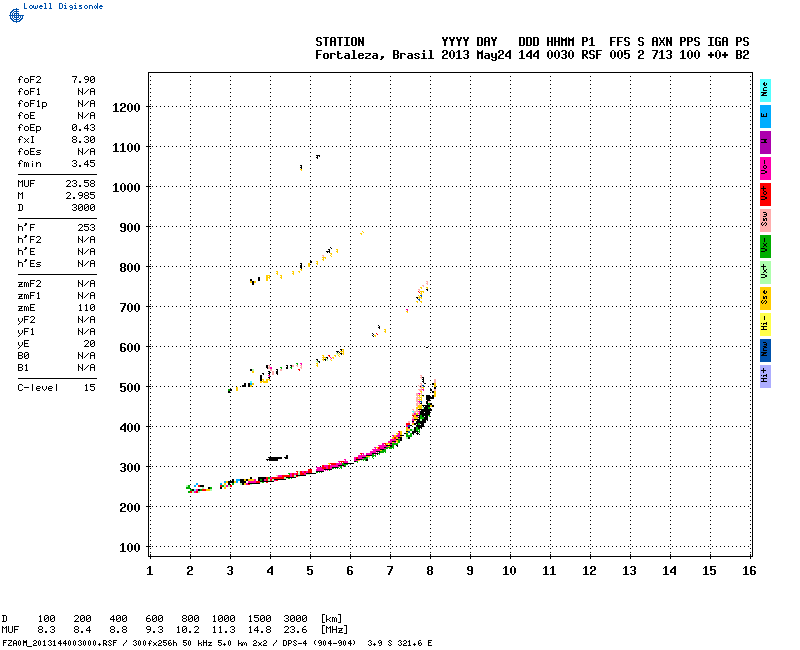Click the navy NNW legend swatch
The height and width of the screenshot is (650, 800).
tap(765, 351)
